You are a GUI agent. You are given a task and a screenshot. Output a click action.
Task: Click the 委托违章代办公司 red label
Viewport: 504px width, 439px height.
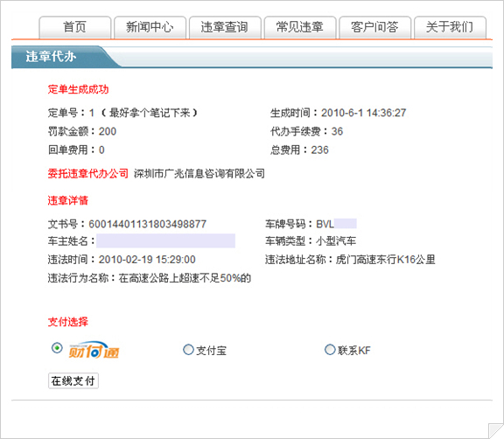88,174
